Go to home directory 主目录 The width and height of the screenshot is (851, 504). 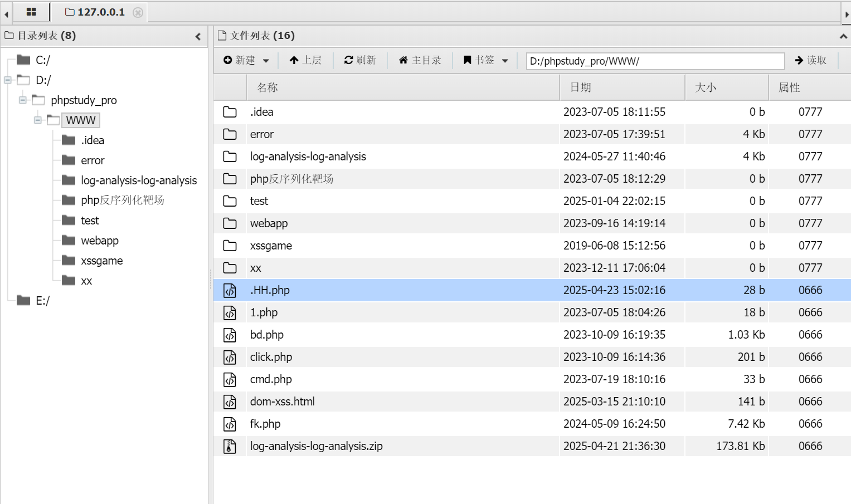(x=420, y=60)
